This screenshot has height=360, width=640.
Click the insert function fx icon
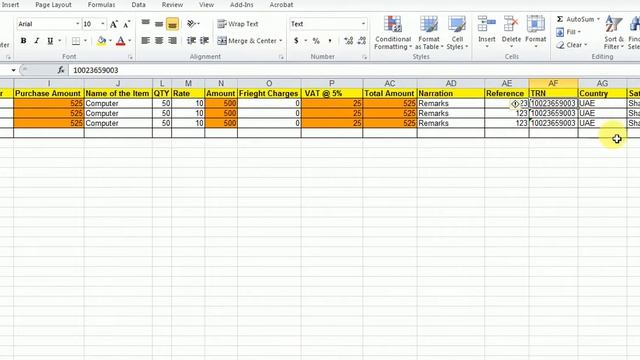pyautogui.click(x=61, y=70)
